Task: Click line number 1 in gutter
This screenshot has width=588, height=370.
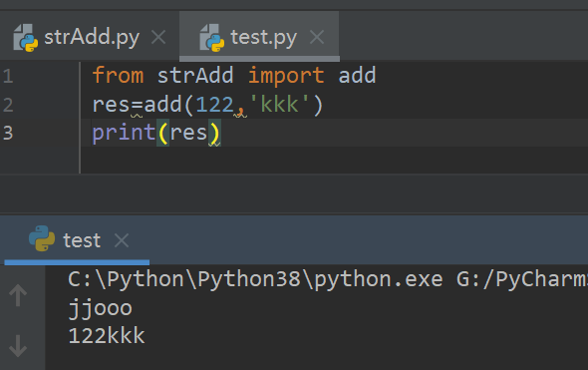Action: tap(8, 76)
